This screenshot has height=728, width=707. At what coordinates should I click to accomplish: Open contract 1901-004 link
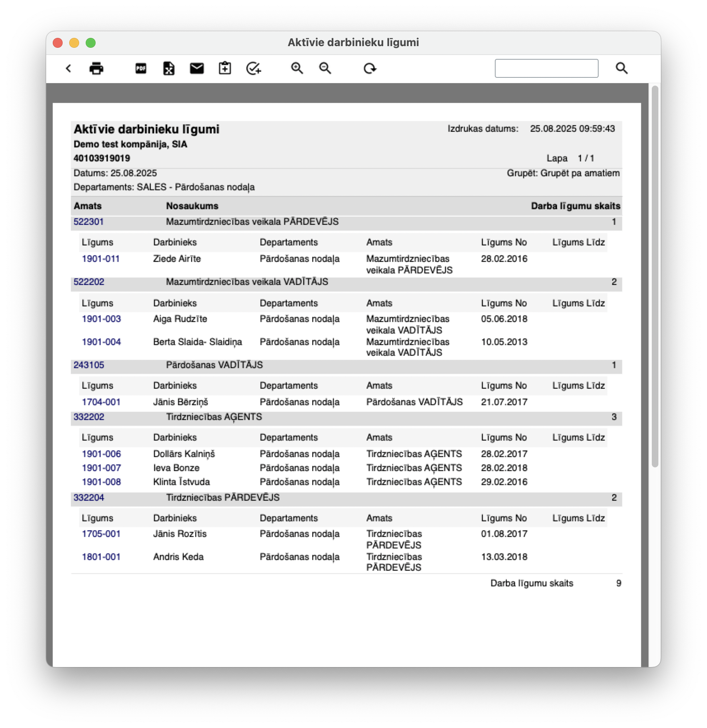(101, 342)
